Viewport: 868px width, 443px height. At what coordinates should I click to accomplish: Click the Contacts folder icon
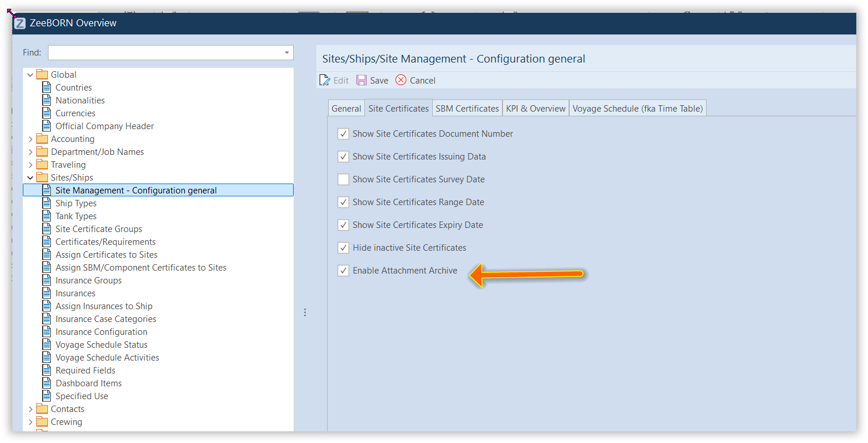[42, 409]
